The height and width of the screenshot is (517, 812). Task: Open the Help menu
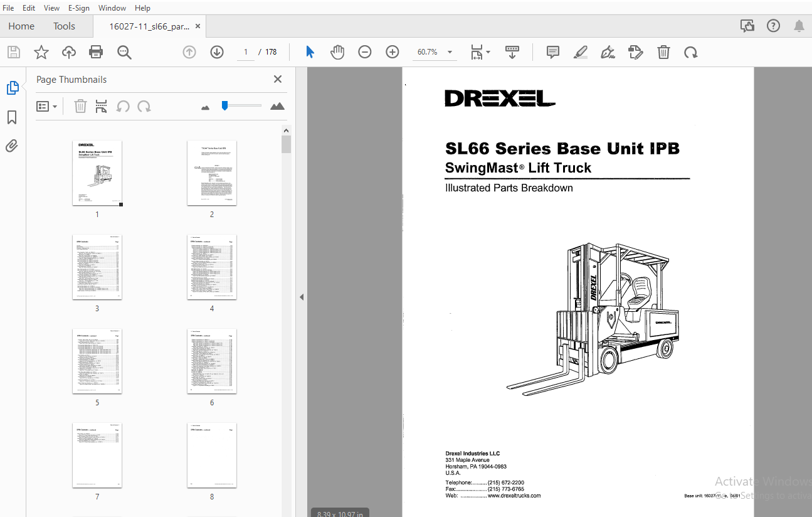click(142, 8)
